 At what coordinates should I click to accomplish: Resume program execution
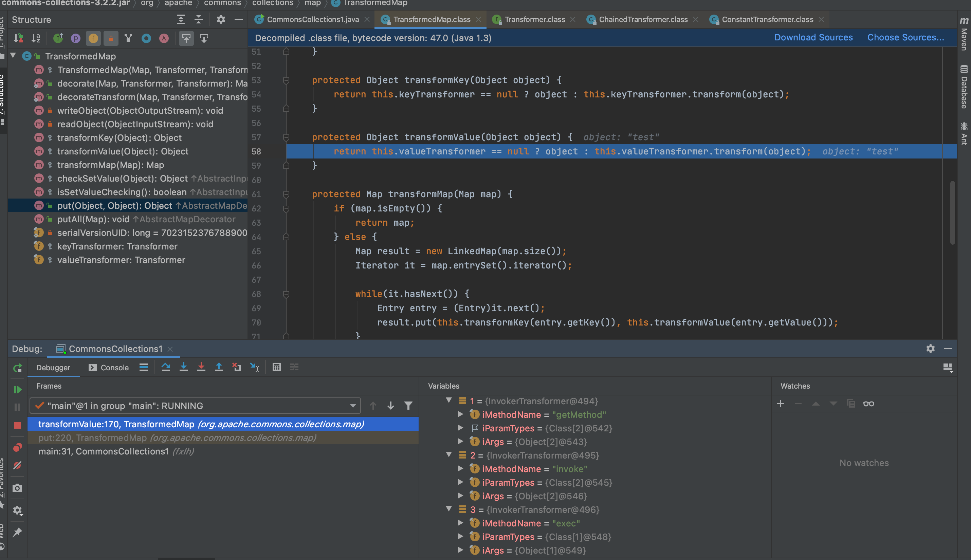(x=17, y=390)
